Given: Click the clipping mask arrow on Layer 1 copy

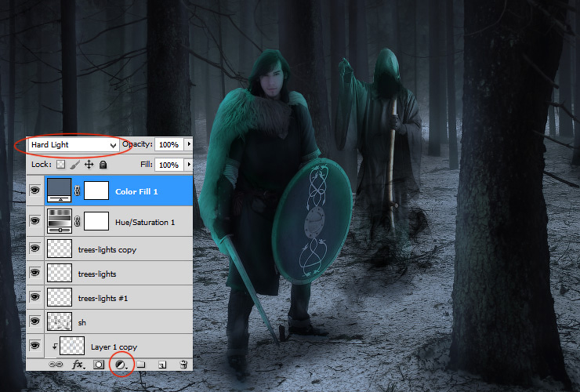Looking at the screenshot, I should [x=54, y=347].
